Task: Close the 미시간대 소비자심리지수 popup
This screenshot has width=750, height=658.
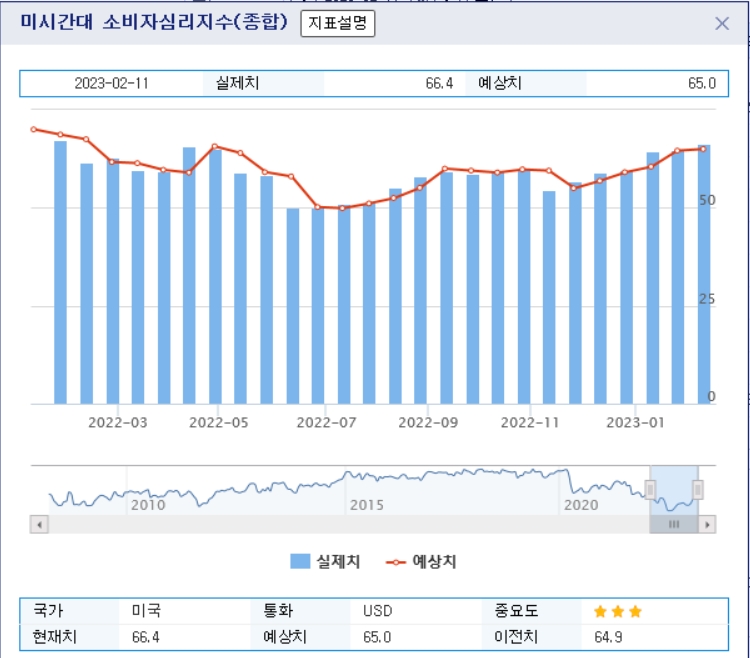Action: tap(722, 23)
